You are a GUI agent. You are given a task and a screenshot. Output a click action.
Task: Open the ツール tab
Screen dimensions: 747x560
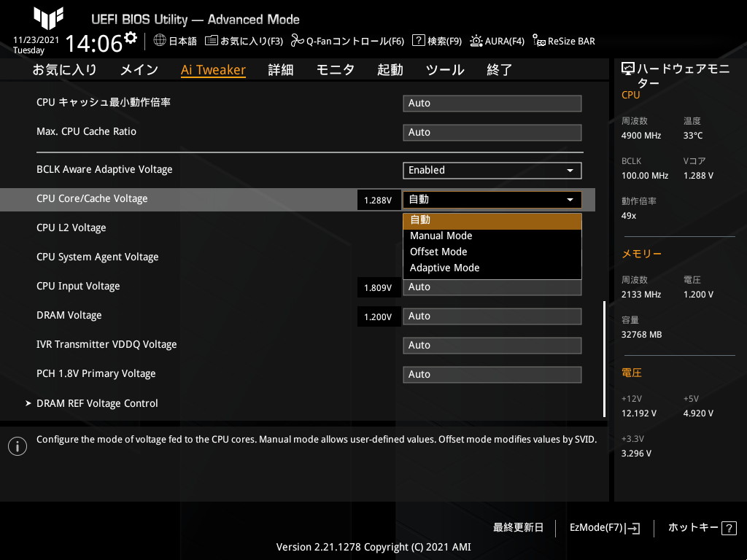click(445, 69)
